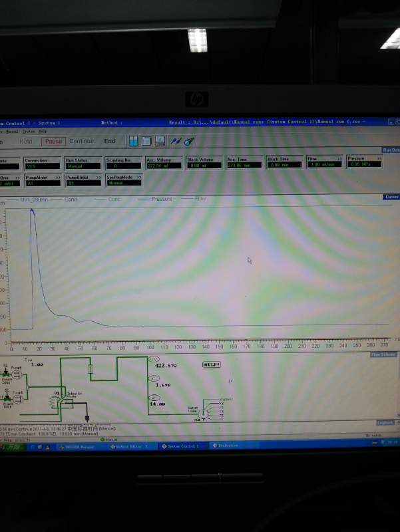Image resolution: width=400 pixels, height=532 pixels.
Task: Click the Run Status Manual field
Action: [83, 166]
